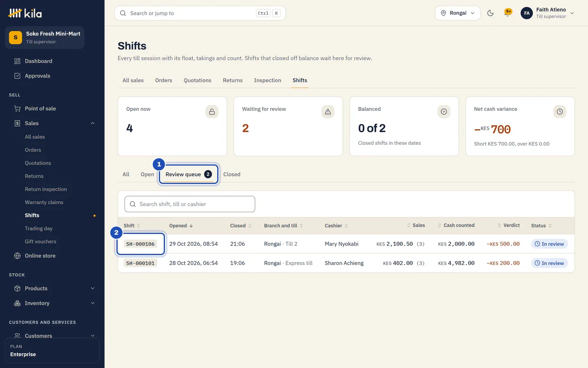Sort table by Status column

point(541,226)
